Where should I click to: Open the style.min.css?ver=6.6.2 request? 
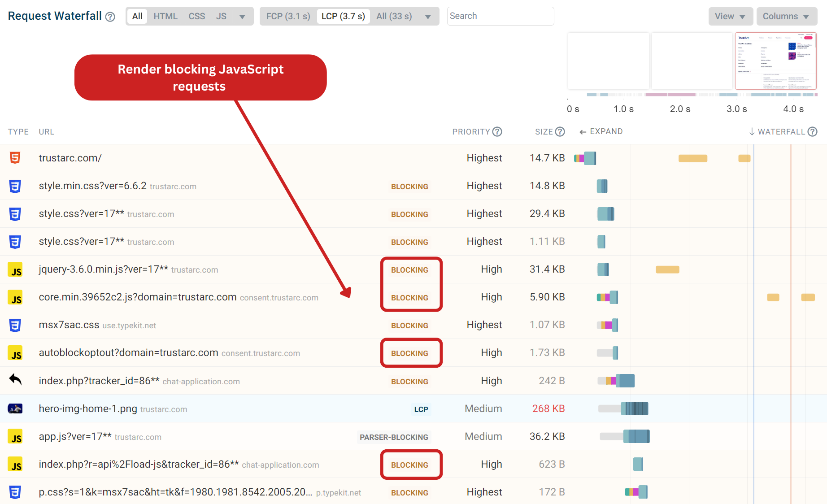click(x=413, y=186)
